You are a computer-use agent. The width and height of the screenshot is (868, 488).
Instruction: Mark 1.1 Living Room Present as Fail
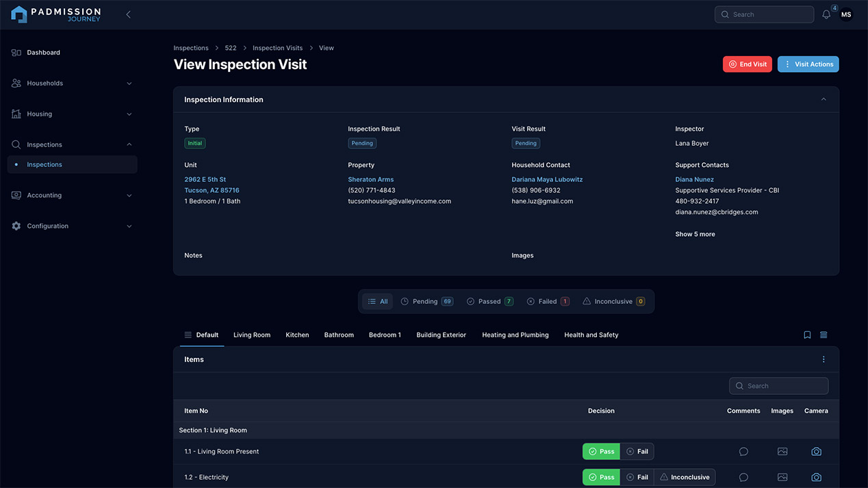click(x=637, y=452)
